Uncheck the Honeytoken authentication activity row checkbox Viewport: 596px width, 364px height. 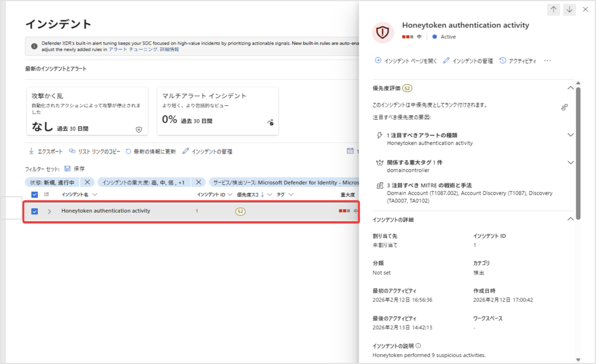[x=34, y=211]
